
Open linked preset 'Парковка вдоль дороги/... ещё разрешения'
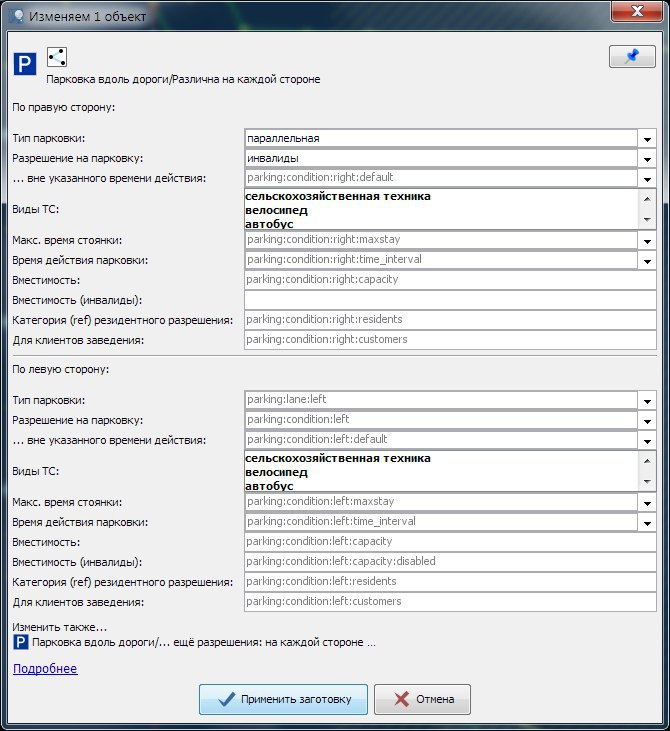(x=204, y=642)
